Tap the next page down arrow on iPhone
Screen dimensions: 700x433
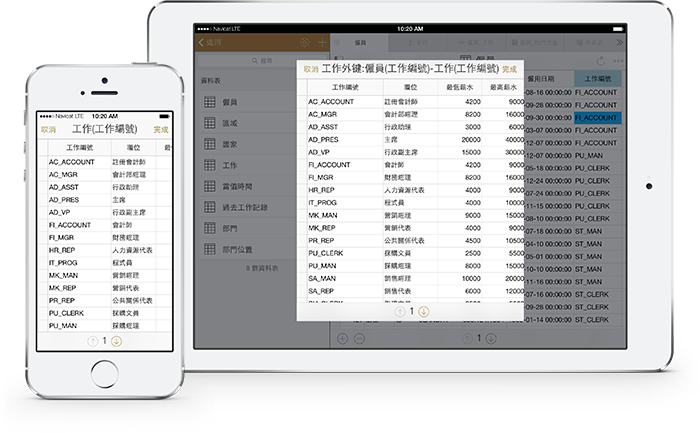click(116, 341)
